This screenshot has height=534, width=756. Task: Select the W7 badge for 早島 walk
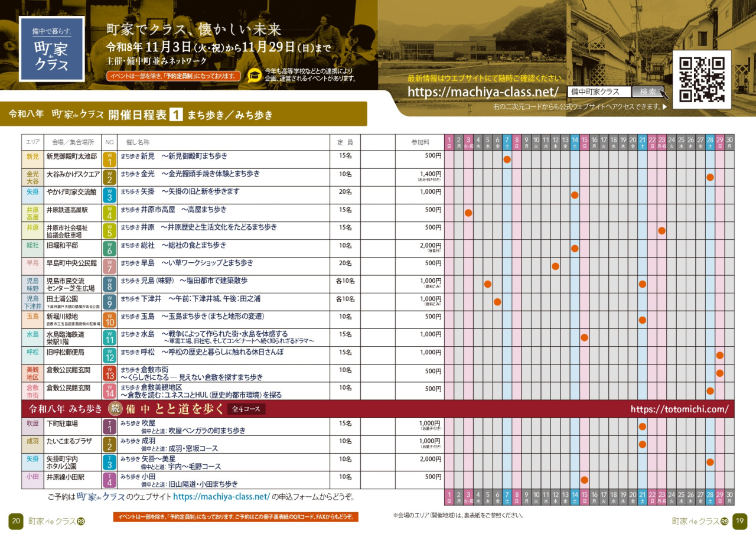pos(109,266)
